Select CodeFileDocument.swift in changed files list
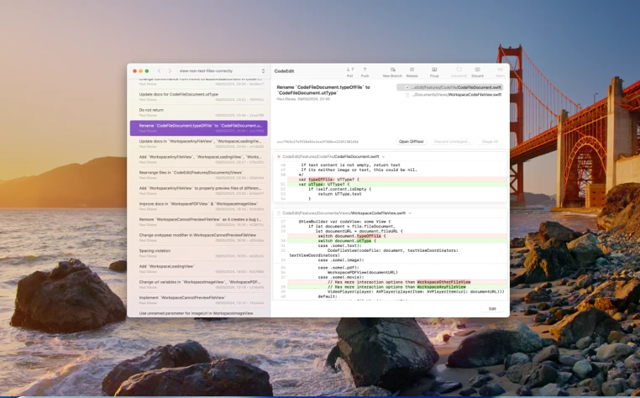 (x=450, y=87)
